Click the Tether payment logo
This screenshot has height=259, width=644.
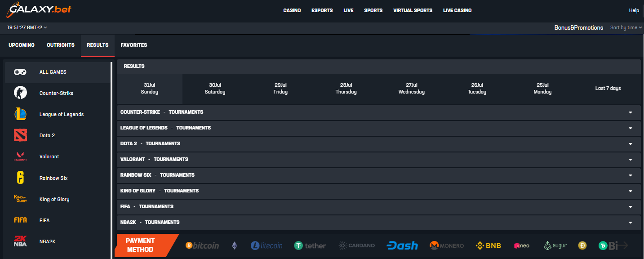pyautogui.click(x=310, y=246)
